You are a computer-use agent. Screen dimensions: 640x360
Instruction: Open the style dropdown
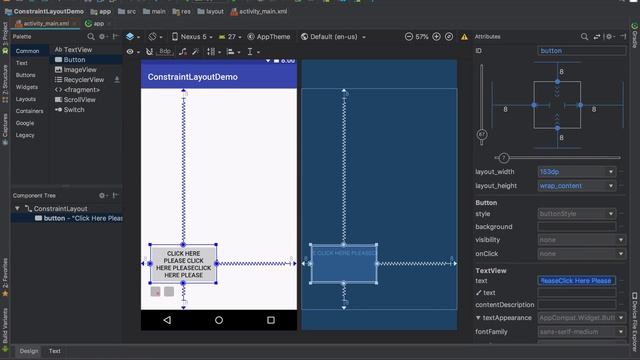tap(611, 214)
